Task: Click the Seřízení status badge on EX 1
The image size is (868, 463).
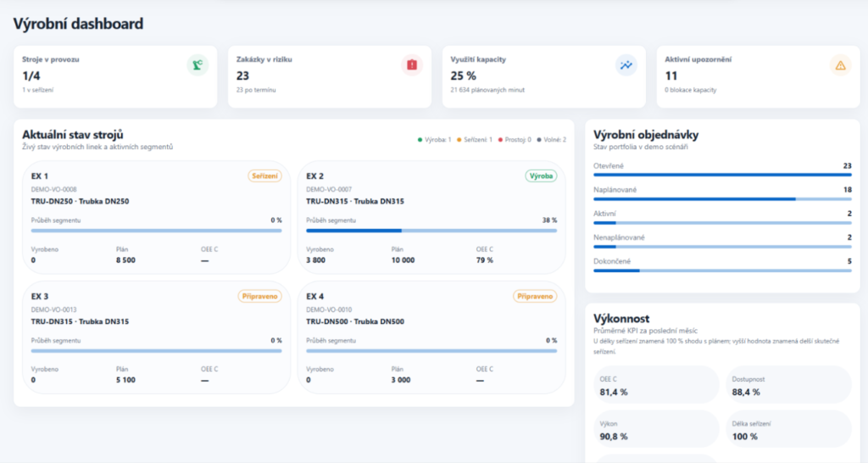Action: pyautogui.click(x=264, y=176)
